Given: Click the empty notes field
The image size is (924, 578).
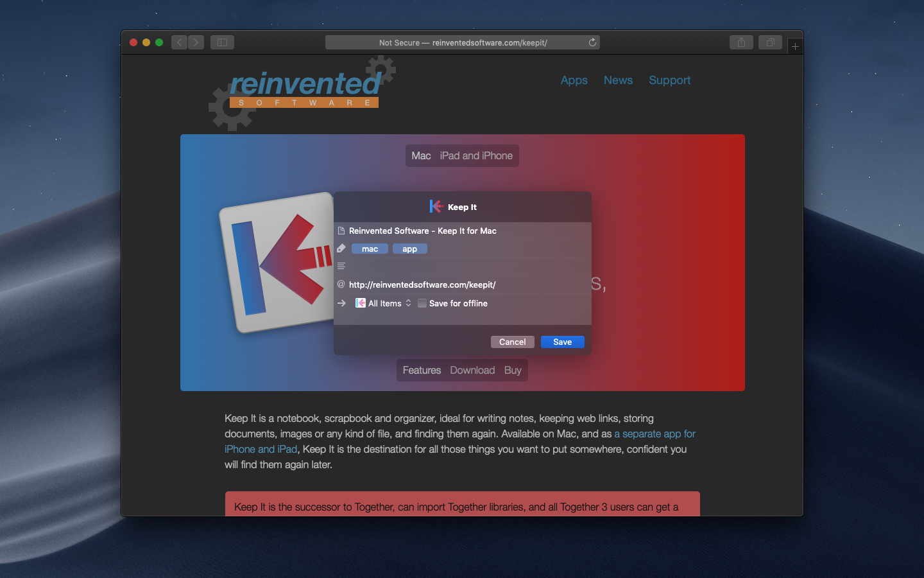Looking at the screenshot, I should [468, 266].
